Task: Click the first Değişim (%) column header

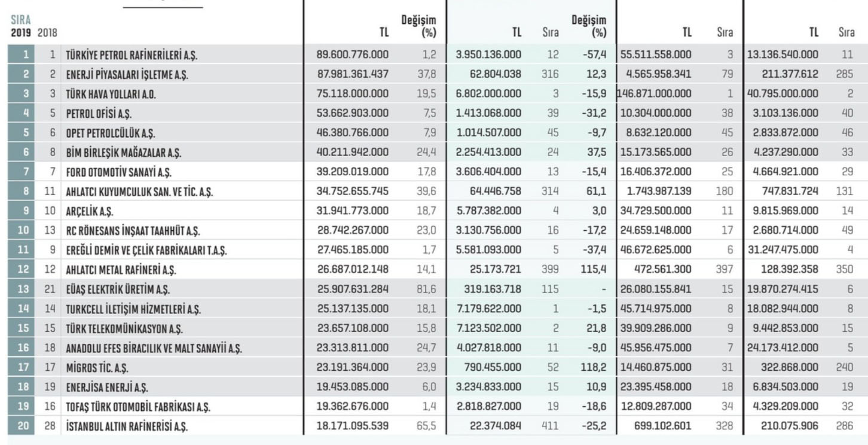Action: pyautogui.click(x=418, y=26)
